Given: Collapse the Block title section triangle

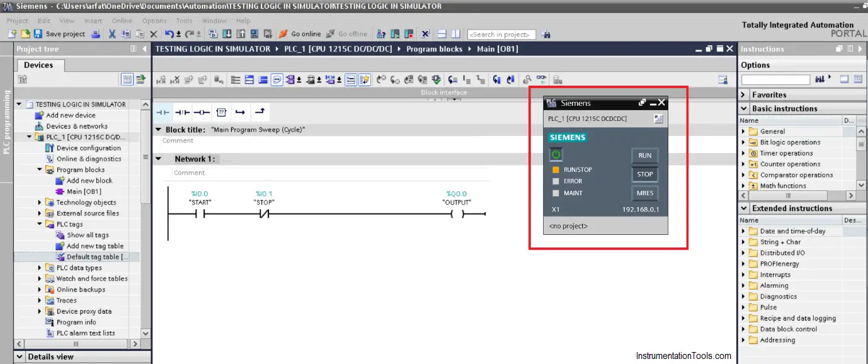Looking at the screenshot, I should click(x=159, y=130).
